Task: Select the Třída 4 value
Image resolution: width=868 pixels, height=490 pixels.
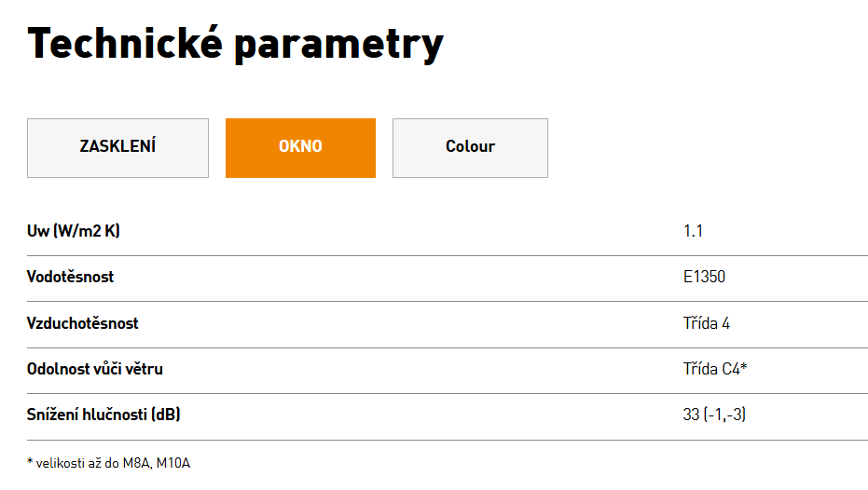Action: click(x=707, y=323)
